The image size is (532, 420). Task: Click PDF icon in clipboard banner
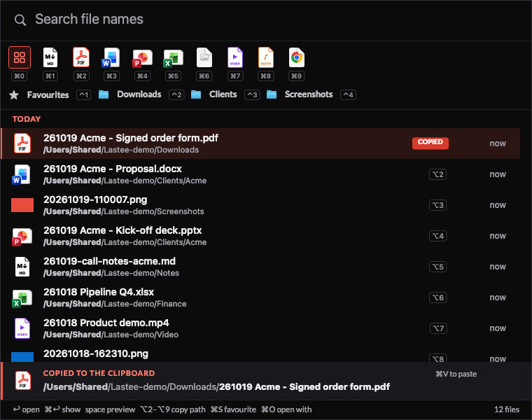pos(22,381)
